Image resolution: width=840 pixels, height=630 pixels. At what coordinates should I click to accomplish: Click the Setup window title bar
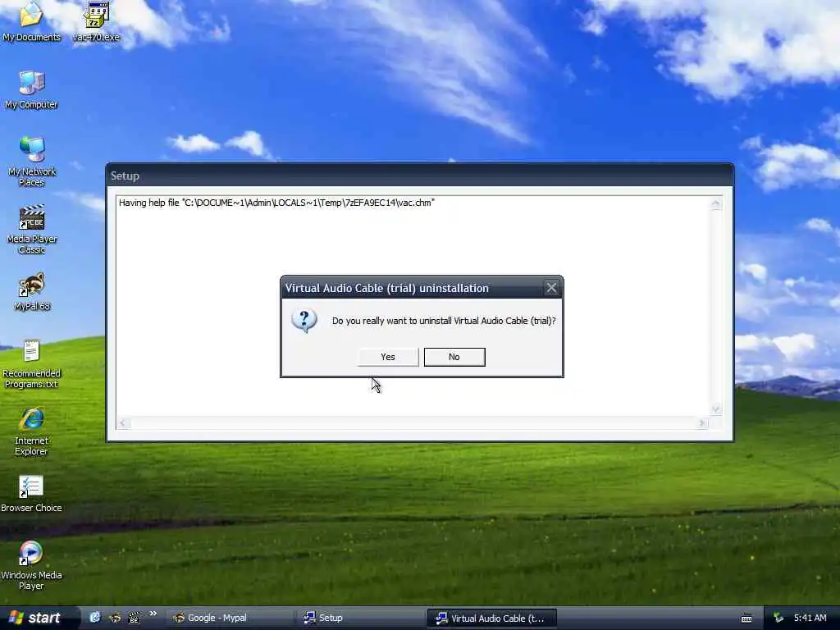420,176
